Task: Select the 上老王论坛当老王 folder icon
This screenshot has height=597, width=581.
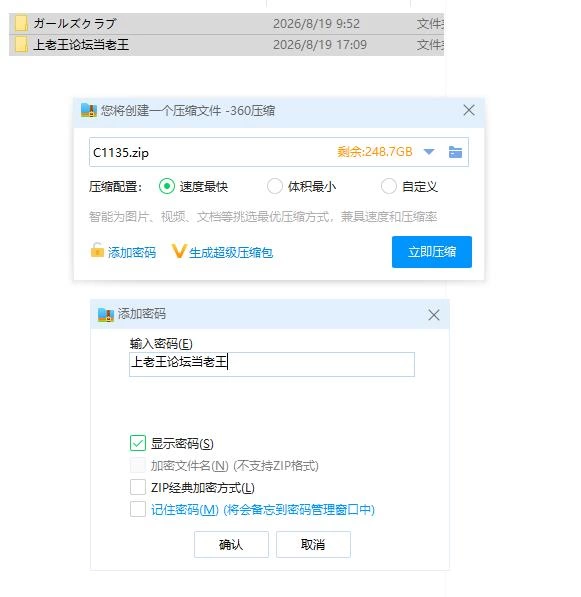Action: (x=21, y=45)
